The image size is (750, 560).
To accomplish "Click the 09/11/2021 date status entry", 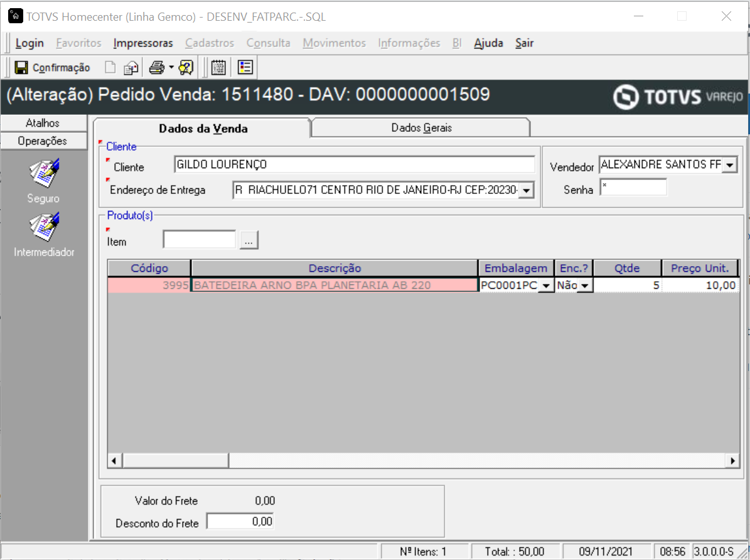I will click(x=606, y=551).
